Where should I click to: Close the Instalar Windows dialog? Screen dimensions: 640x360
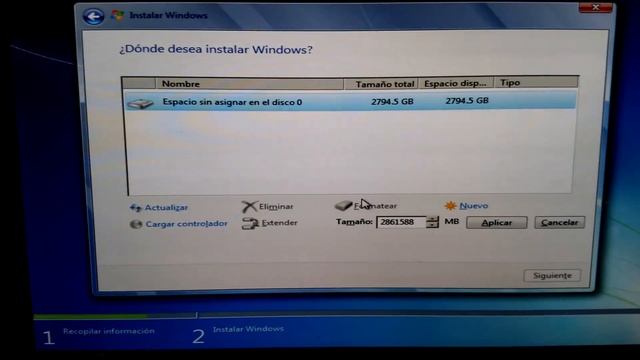pyautogui.click(x=596, y=7)
